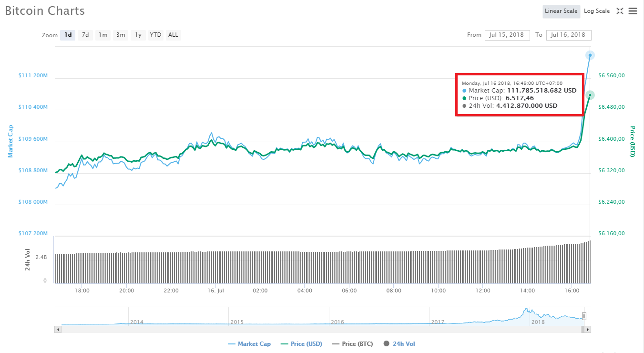Select the 1d zoom range
The image size is (644, 353).
point(67,34)
